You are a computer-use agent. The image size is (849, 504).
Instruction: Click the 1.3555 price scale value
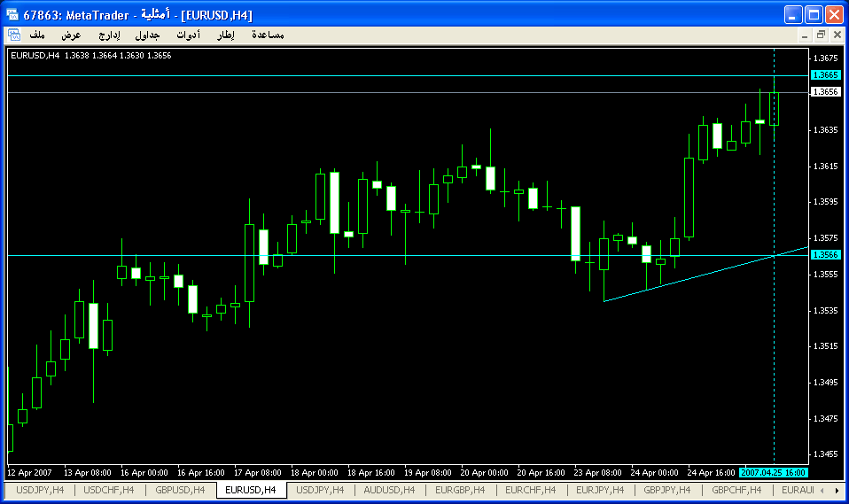click(x=826, y=275)
